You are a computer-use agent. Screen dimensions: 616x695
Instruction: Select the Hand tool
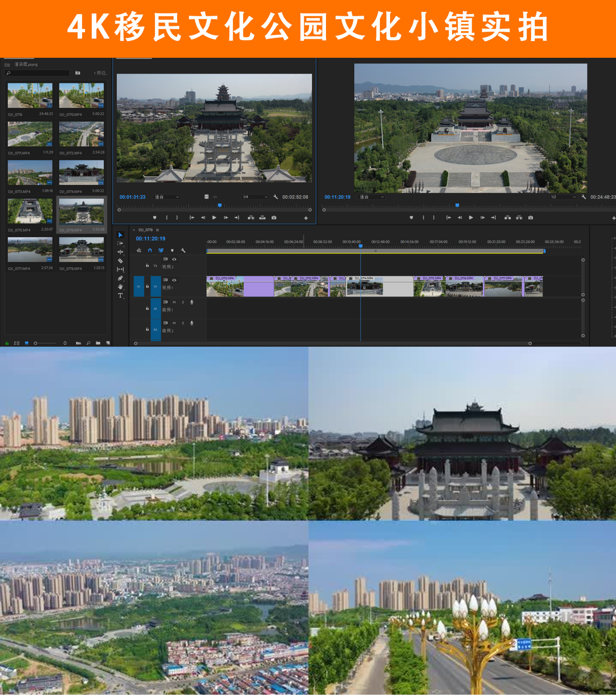[120, 287]
